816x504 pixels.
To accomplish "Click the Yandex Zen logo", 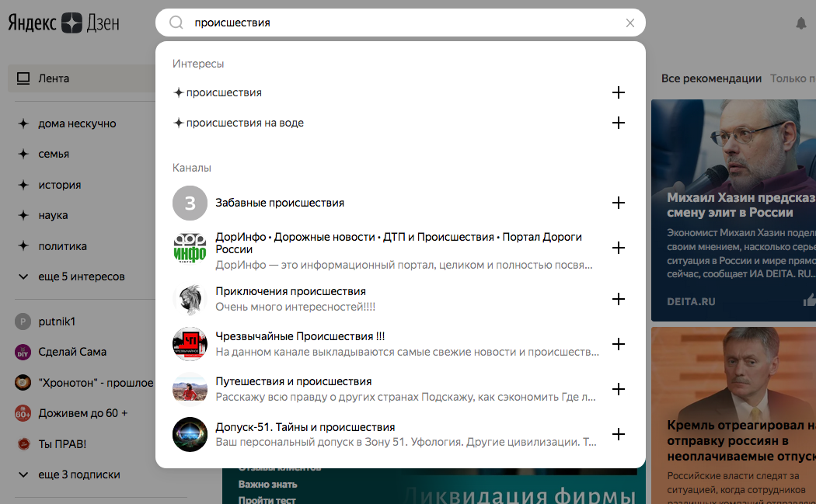I will click(64, 23).
